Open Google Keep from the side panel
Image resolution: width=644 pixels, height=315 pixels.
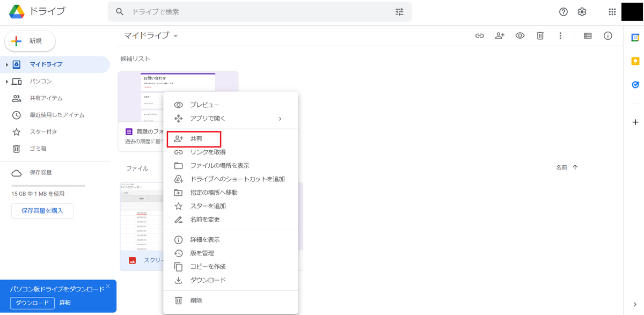(x=635, y=61)
